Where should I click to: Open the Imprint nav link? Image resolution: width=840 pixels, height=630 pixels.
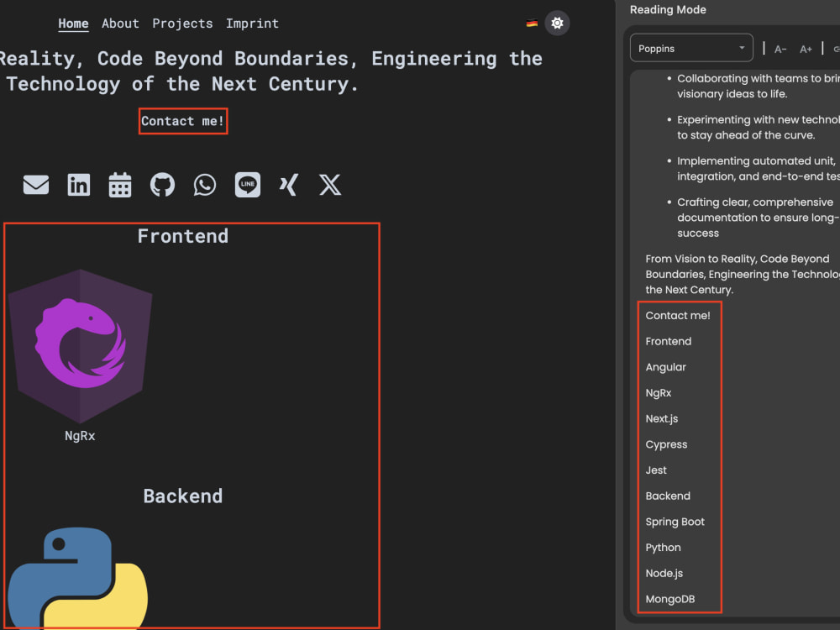(252, 24)
